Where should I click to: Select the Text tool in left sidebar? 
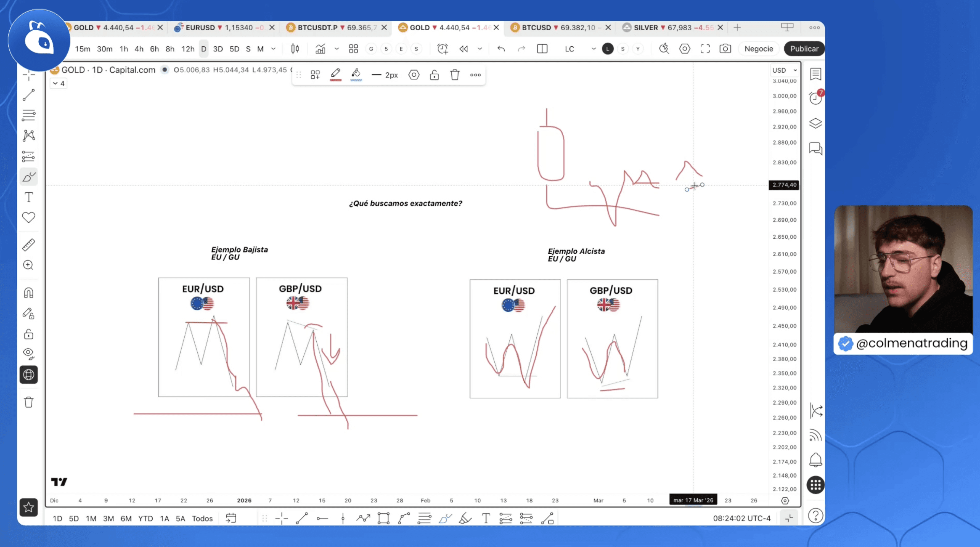click(x=28, y=197)
